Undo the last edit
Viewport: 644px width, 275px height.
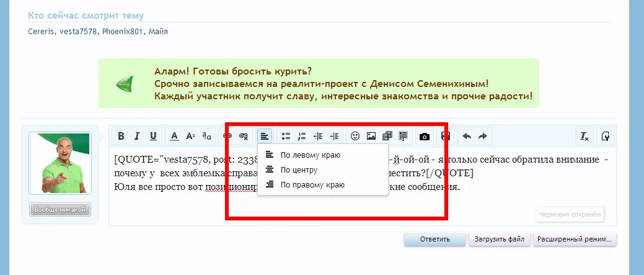[467, 137]
